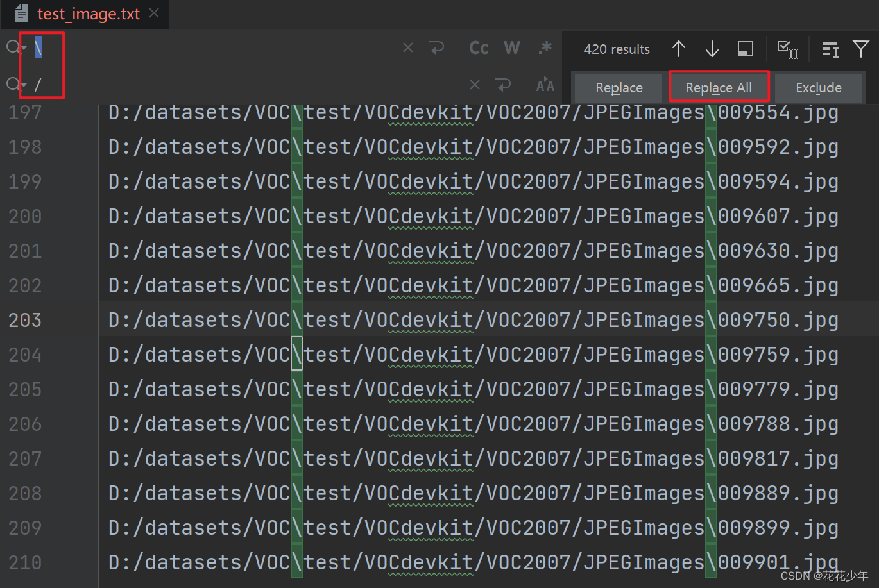This screenshot has width=879, height=588.
Task: Click highlighted backslash after VOC on line 204
Action: tap(296, 353)
